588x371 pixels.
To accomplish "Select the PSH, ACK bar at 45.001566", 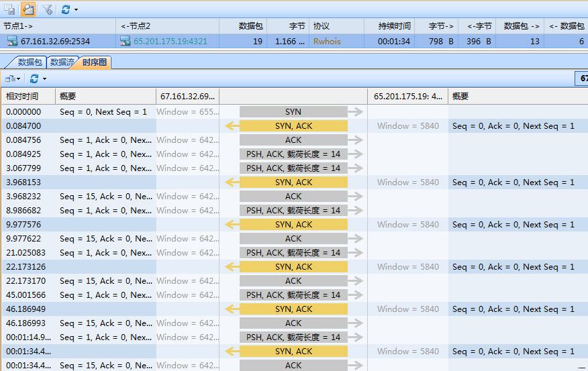I will coord(293,295).
